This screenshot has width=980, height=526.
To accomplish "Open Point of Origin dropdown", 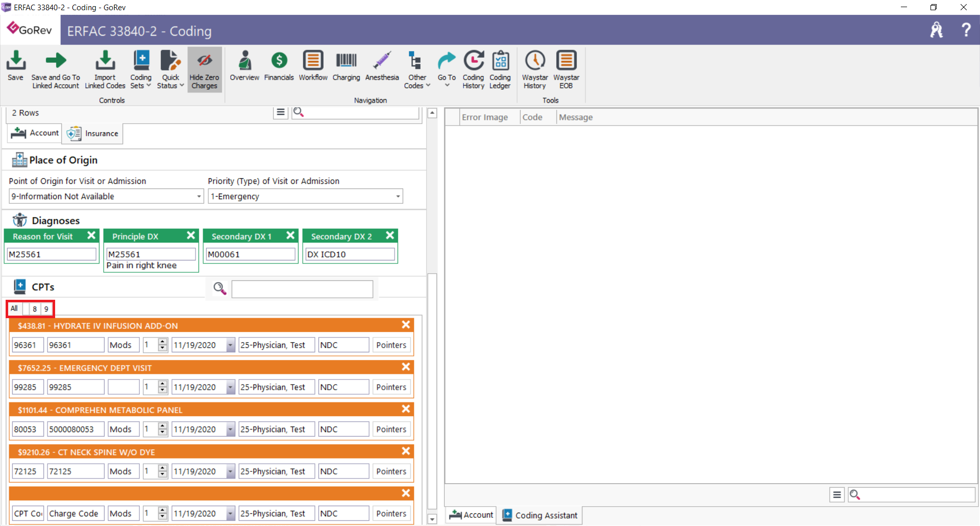I will 199,196.
